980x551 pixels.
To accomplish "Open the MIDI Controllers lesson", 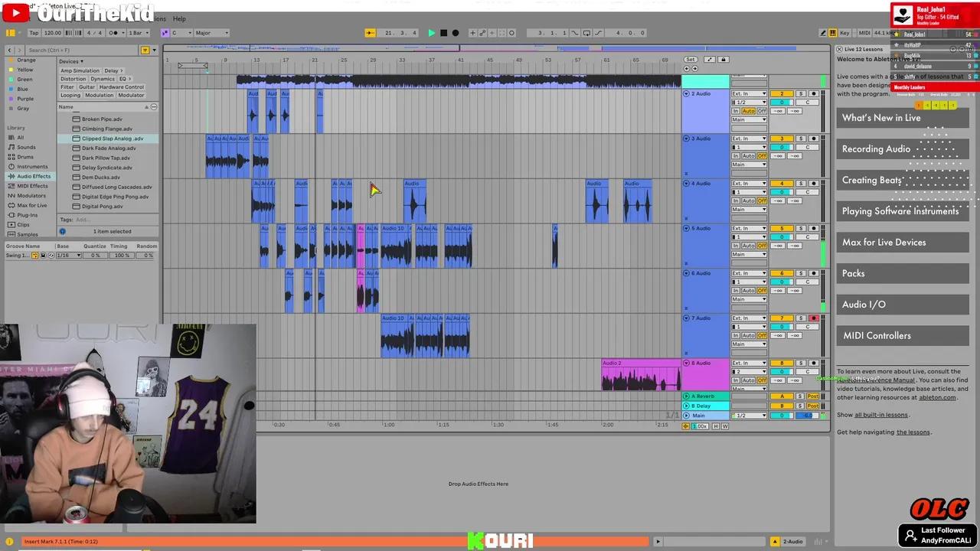I will [903, 336].
